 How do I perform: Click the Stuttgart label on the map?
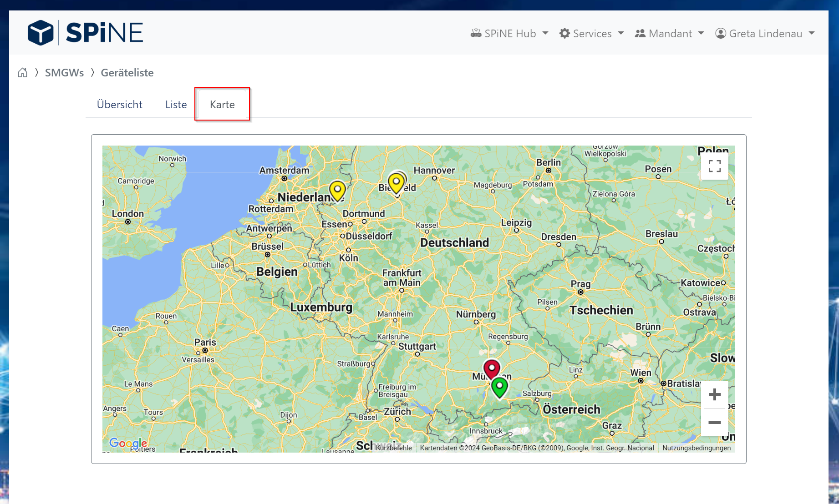click(x=417, y=347)
